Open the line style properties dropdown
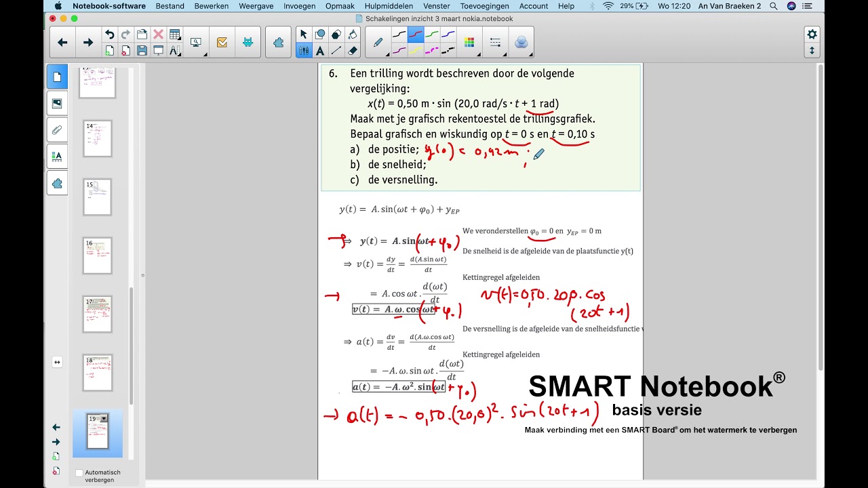Image resolution: width=868 pixels, height=488 pixels. pos(496,43)
